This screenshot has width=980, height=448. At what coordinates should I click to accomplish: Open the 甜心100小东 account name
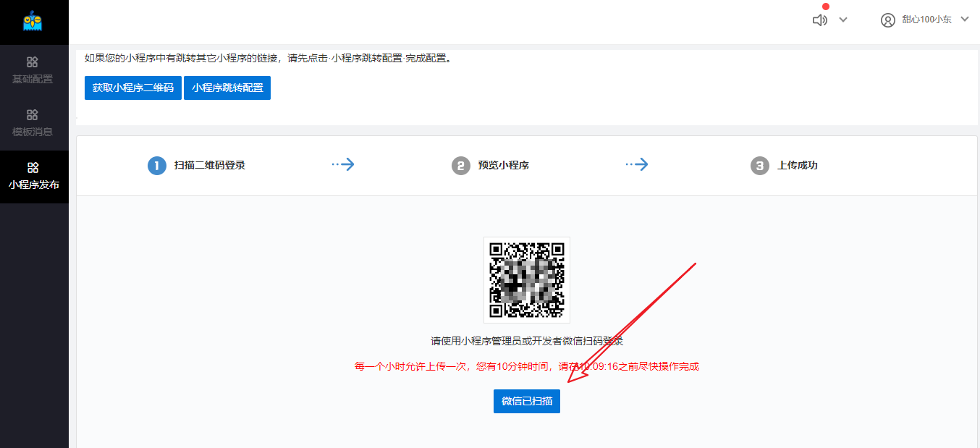926,20
